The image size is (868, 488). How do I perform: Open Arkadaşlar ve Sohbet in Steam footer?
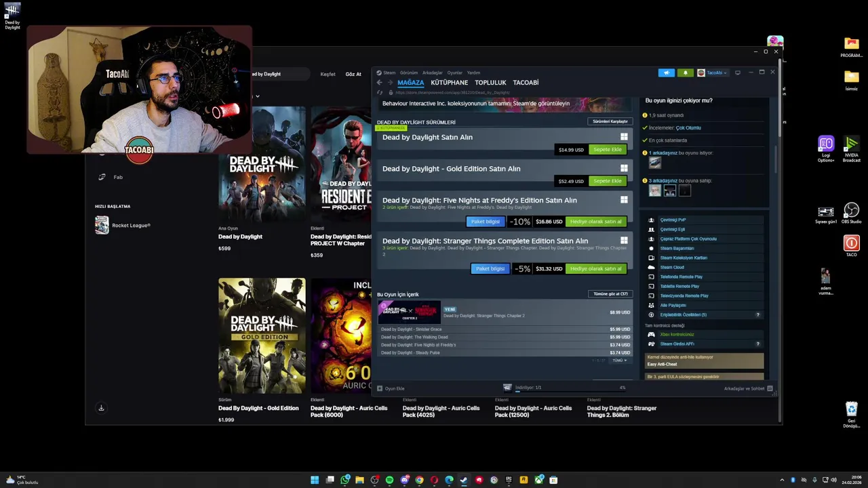coord(748,388)
